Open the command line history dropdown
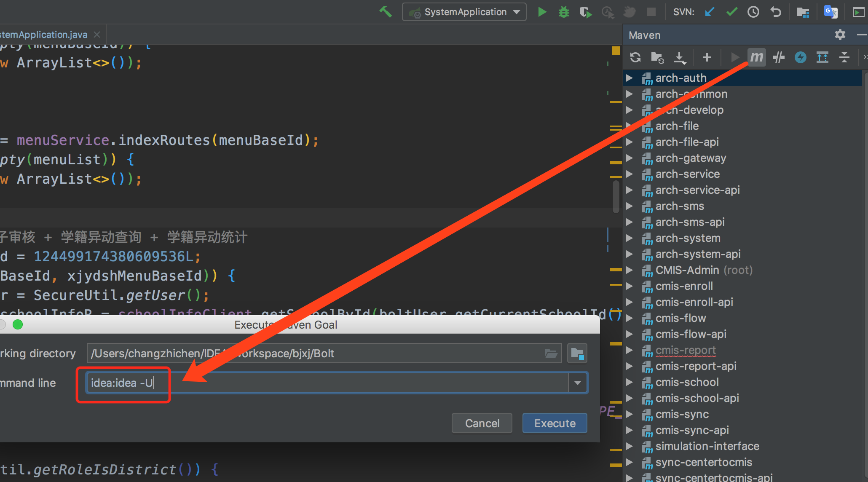 click(x=578, y=383)
